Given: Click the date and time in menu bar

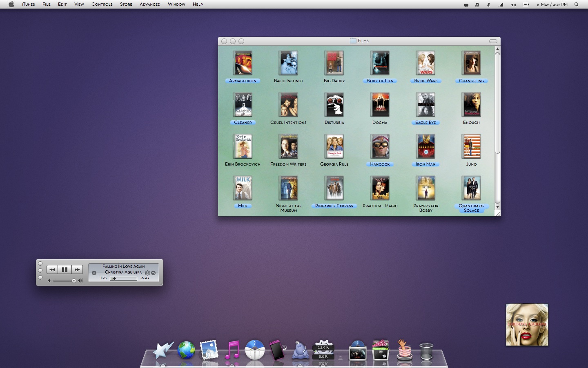Looking at the screenshot, I should (x=552, y=4).
